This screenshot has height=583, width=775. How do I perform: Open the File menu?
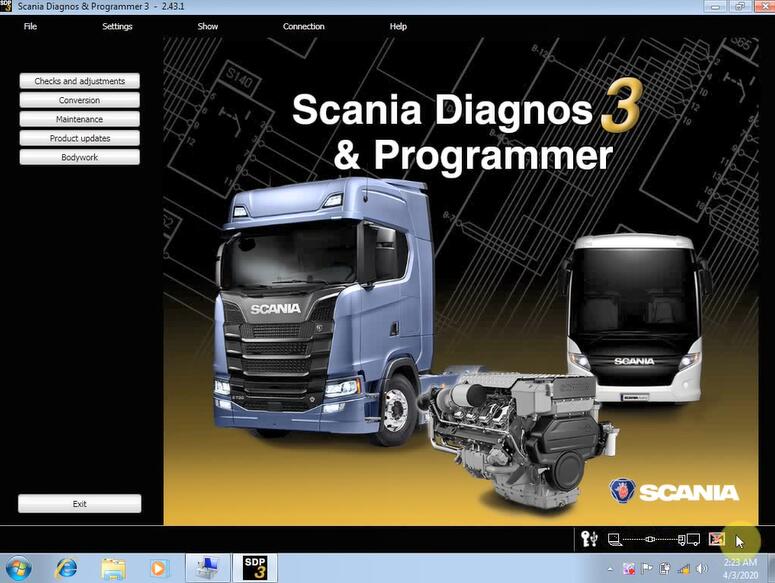click(30, 26)
